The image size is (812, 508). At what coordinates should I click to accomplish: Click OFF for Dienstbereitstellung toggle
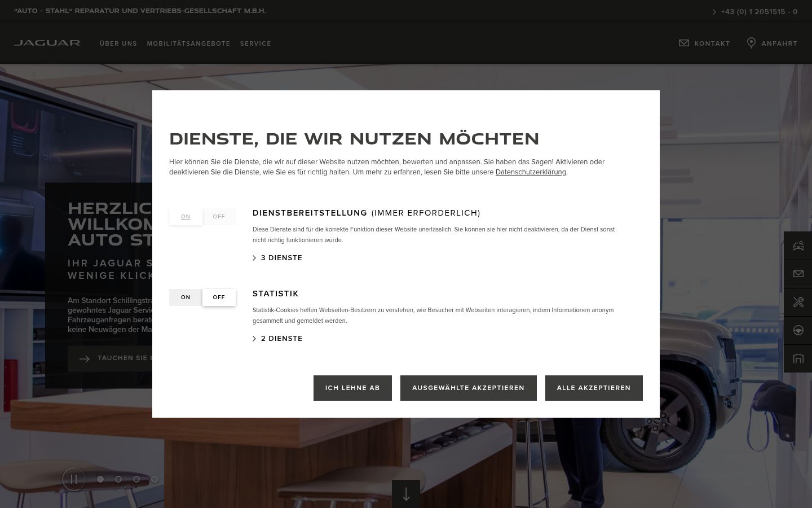(x=219, y=217)
